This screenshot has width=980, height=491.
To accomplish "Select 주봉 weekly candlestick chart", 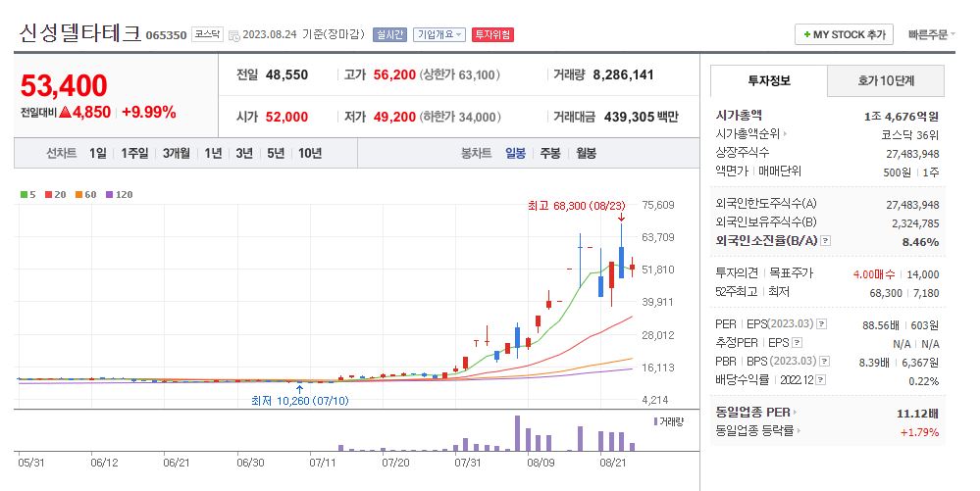I will [550, 153].
